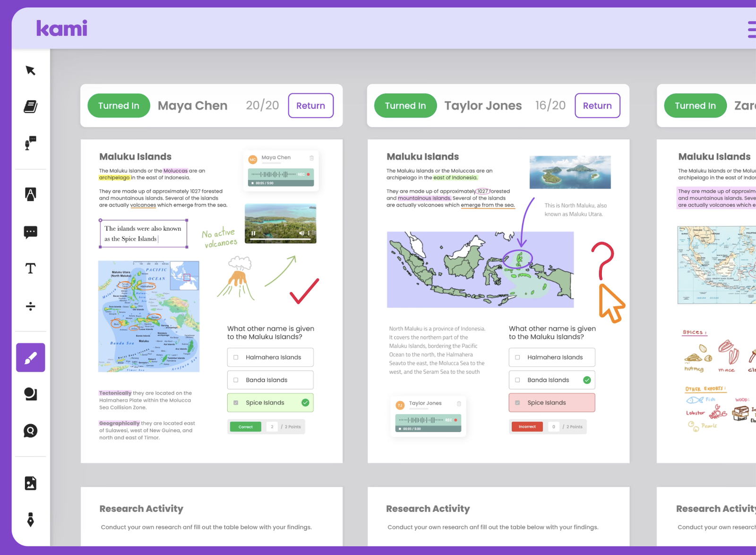Activate the text-to-speech tool
756x555 pixels.
[x=30, y=194]
